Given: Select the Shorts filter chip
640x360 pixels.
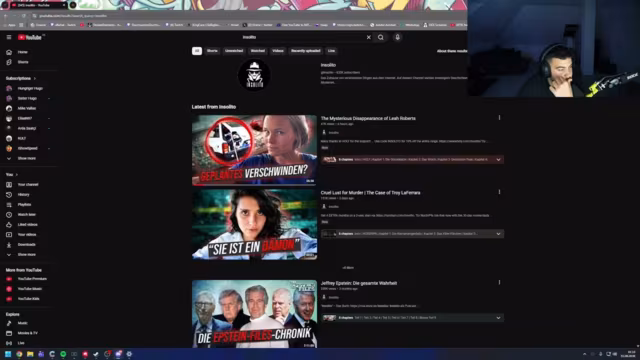Looking at the screenshot, I should point(212,51).
